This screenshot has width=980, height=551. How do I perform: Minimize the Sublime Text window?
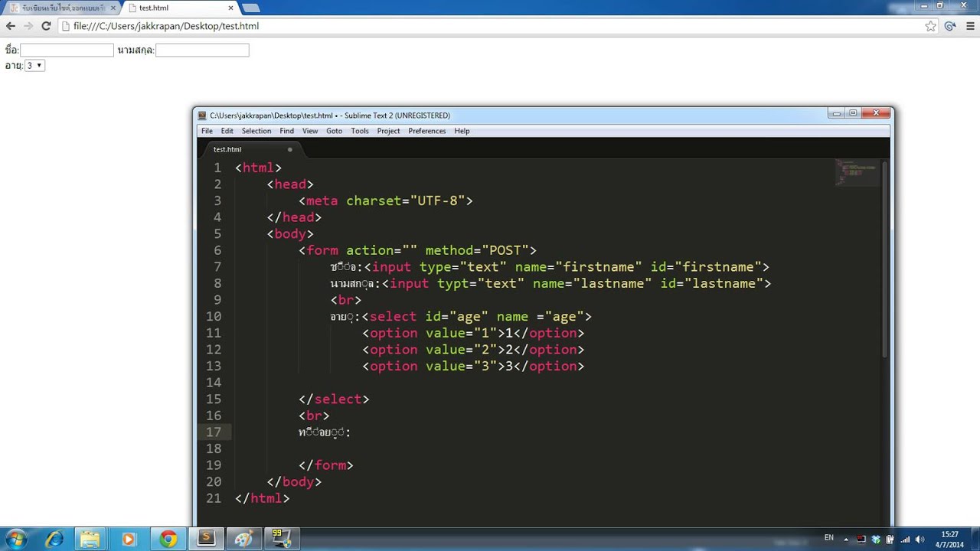(837, 113)
